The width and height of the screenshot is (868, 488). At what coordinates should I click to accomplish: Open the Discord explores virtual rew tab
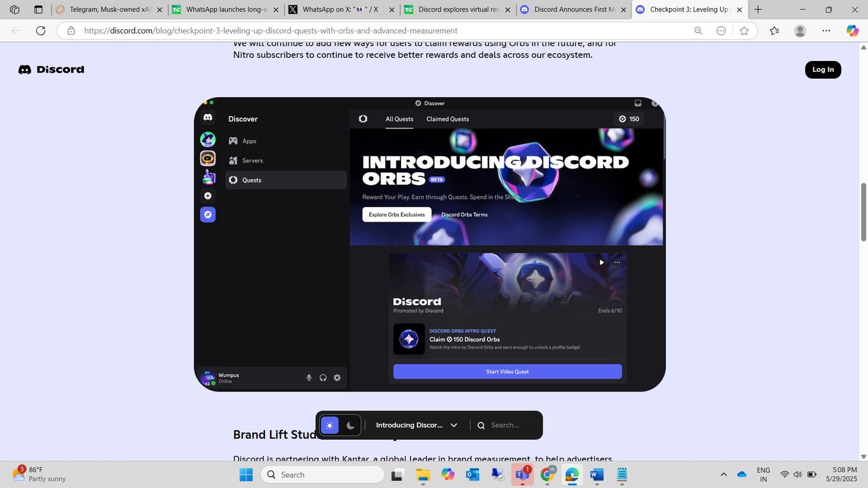(456, 10)
